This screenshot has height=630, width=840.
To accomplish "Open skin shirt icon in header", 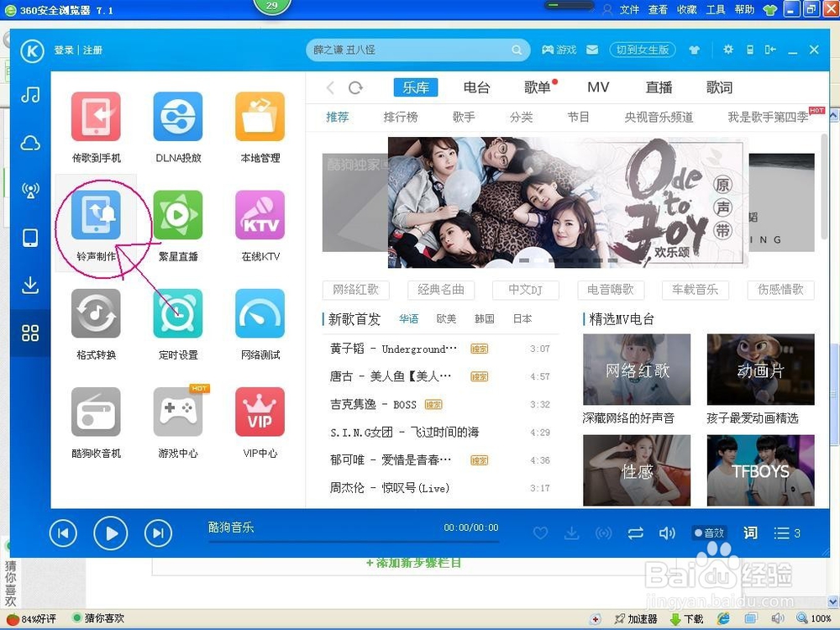I will click(x=695, y=50).
